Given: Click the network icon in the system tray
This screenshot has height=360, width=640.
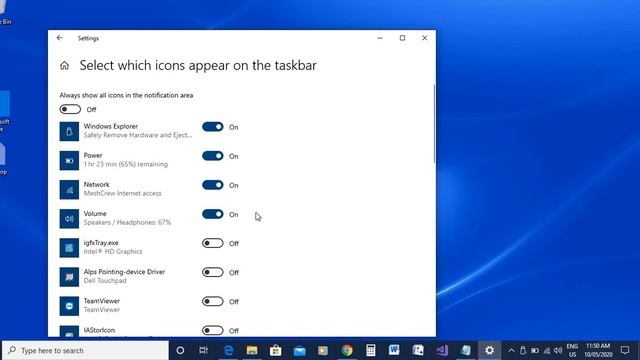Looking at the screenshot, I should pyautogui.click(x=547, y=351).
